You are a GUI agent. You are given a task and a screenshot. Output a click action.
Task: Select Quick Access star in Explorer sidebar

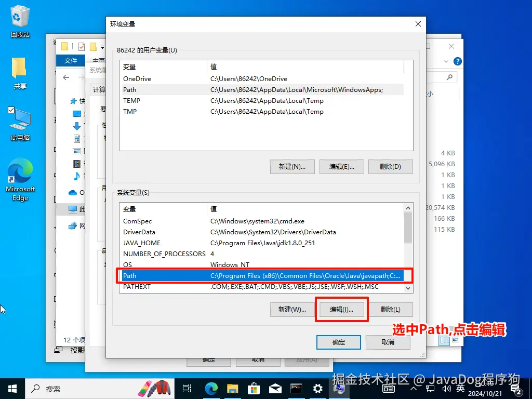[73, 101]
